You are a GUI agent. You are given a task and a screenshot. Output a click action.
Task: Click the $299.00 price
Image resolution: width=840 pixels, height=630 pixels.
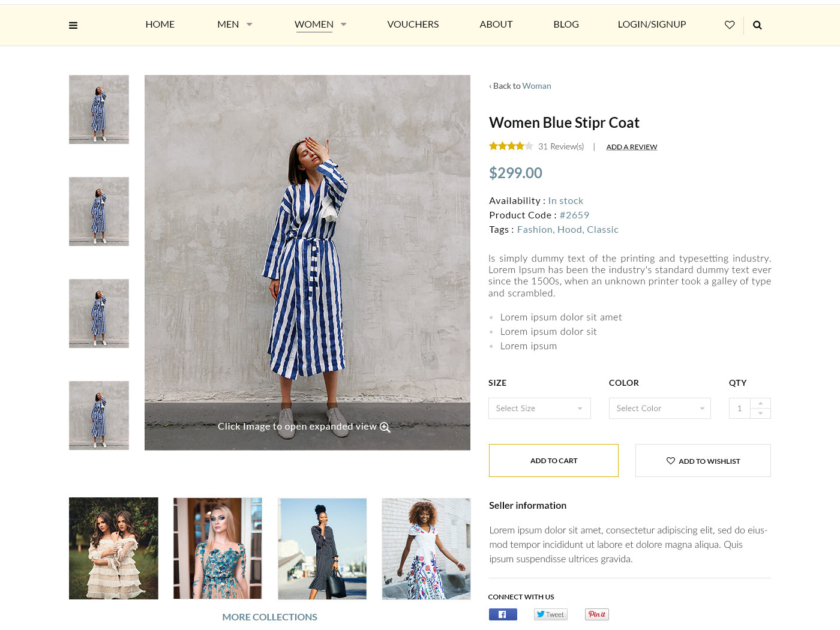click(516, 173)
